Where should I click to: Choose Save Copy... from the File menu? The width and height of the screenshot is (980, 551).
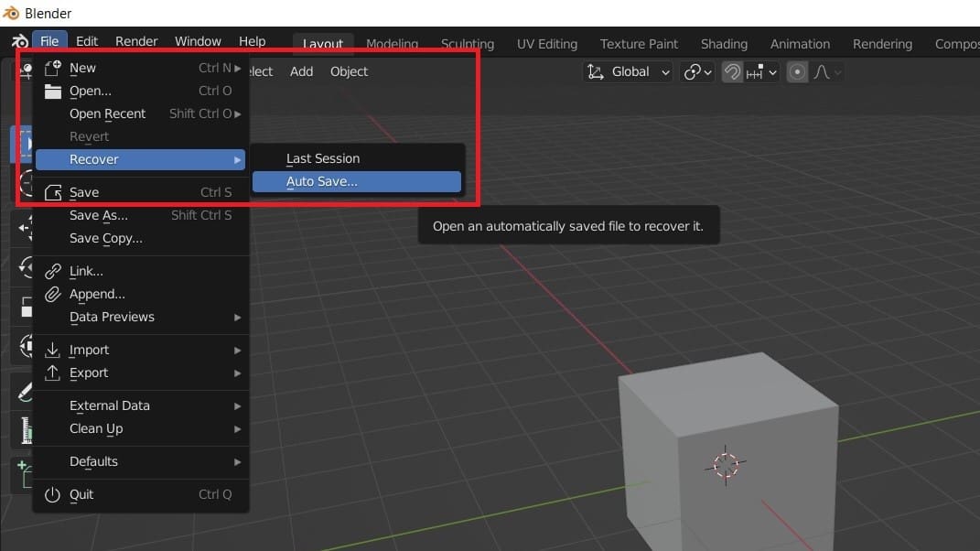tap(141, 238)
